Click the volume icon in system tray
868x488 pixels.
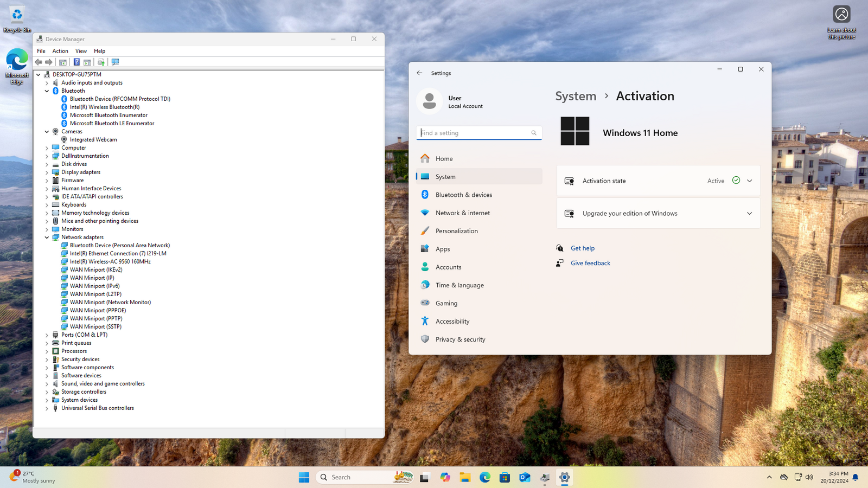point(809,477)
